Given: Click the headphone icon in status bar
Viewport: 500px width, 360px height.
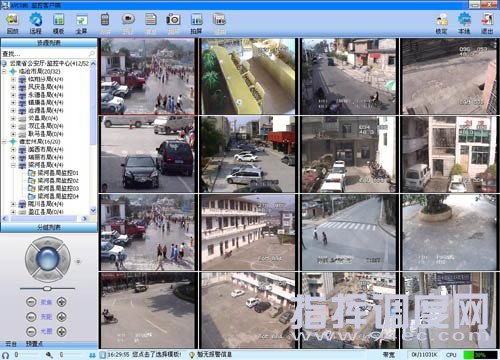Looking at the screenshot, I should [x=5, y=355].
